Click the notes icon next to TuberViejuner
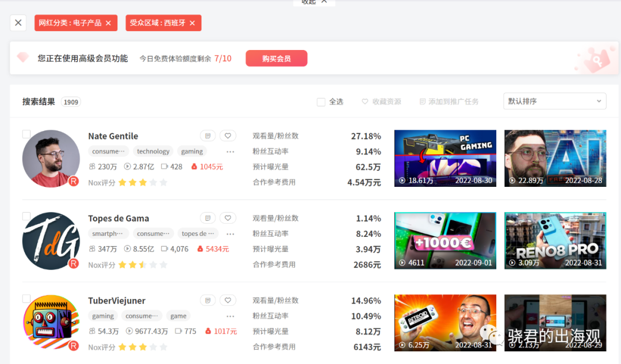Viewport: 621px width, 364px height. coord(208,300)
